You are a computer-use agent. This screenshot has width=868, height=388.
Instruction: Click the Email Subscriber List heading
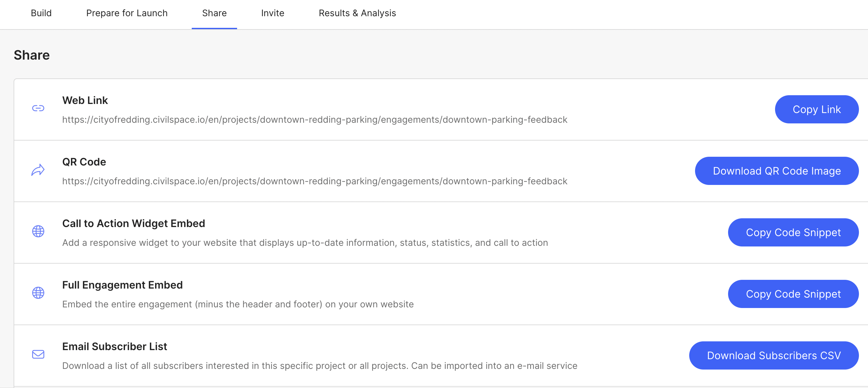[115, 347]
